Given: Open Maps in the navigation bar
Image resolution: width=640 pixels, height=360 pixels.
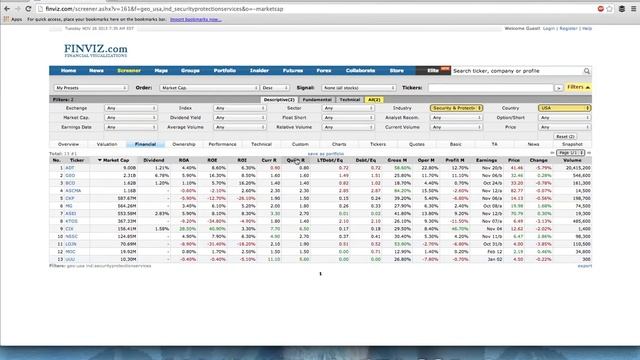Looking at the screenshot, I should [x=161, y=71].
